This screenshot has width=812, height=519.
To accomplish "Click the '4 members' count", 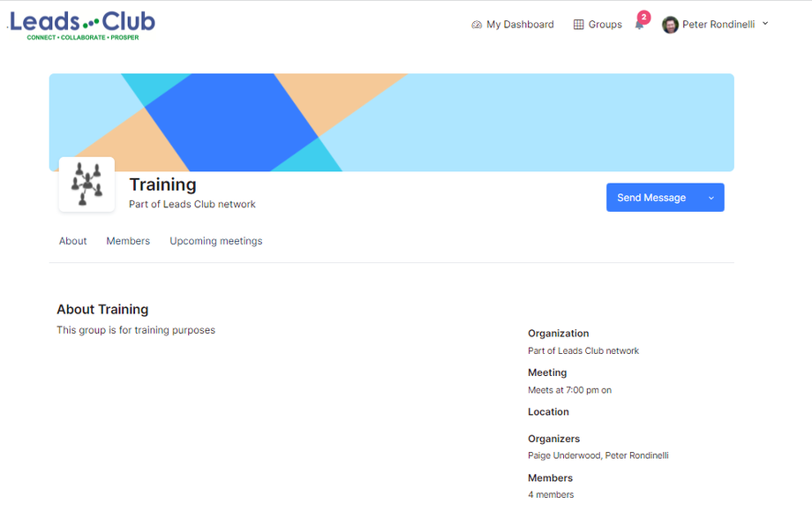I will point(551,494).
